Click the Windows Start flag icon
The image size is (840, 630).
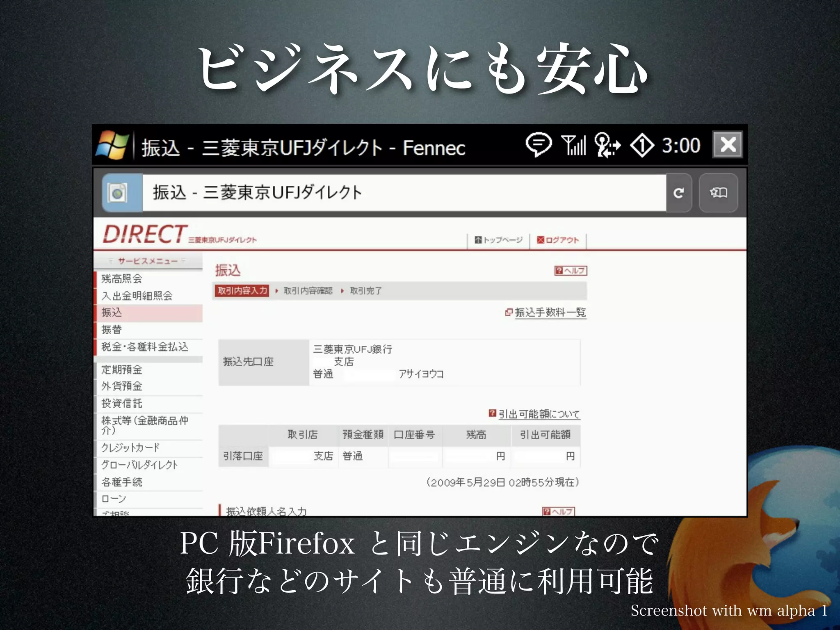[112, 145]
